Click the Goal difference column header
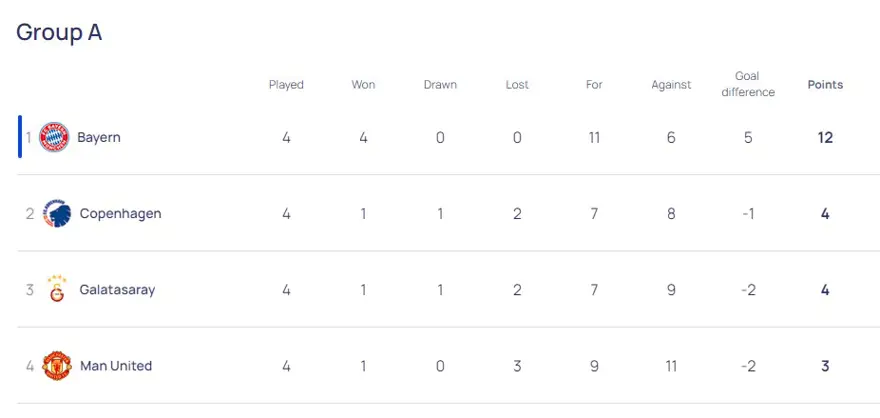This screenshot has height=418, width=880. pos(748,84)
